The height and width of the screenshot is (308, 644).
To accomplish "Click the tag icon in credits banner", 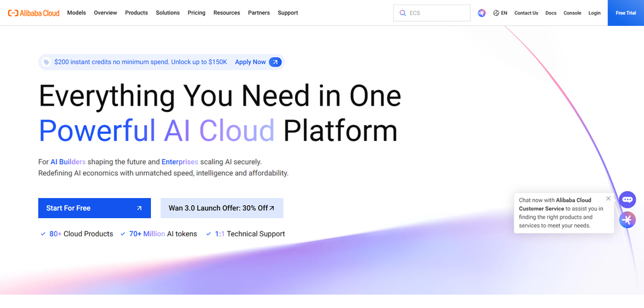I will pos(47,62).
